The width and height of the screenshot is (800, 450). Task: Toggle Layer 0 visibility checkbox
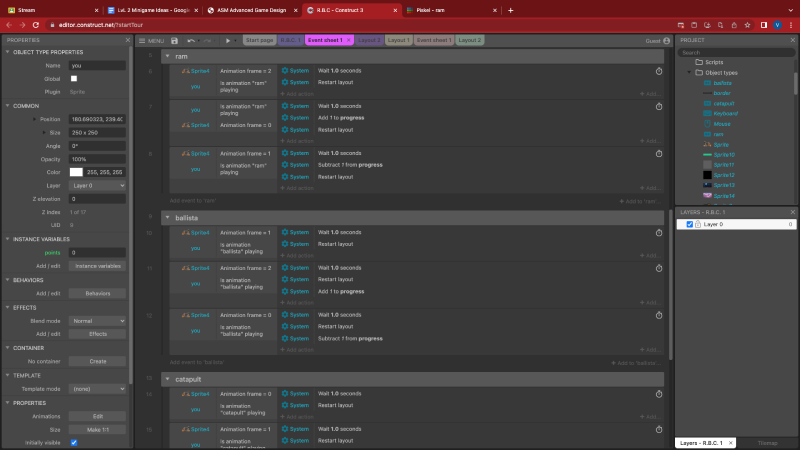(687, 224)
